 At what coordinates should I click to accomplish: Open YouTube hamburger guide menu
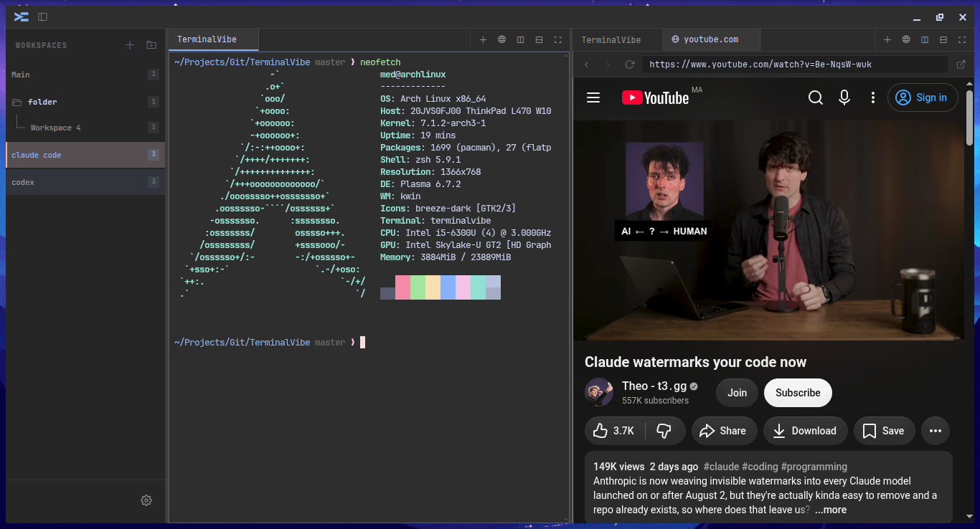(593, 97)
